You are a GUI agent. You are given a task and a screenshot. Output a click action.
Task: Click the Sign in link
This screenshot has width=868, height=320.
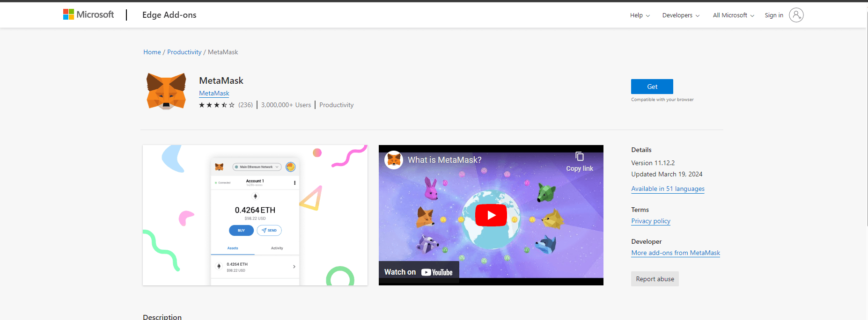(774, 15)
